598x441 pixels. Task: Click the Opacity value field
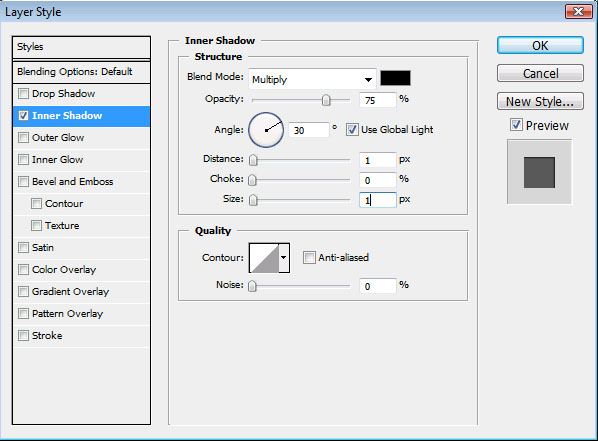pyautogui.click(x=378, y=100)
